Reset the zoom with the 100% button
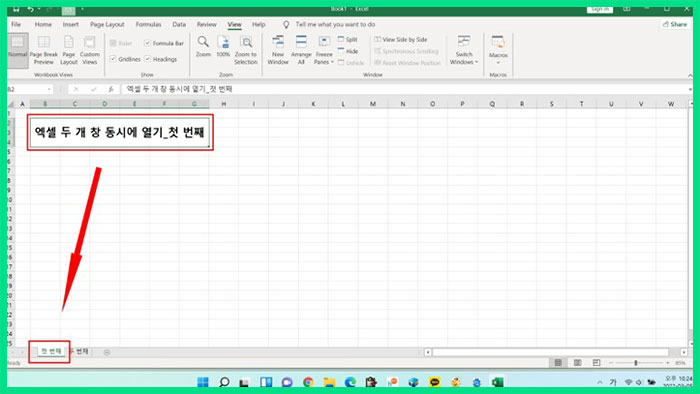The height and width of the screenshot is (394, 700). coord(223,46)
